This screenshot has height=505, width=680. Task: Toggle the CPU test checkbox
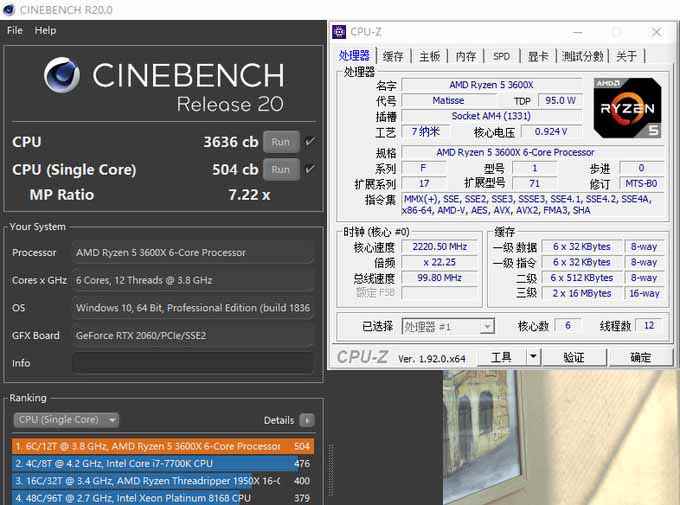[310, 142]
